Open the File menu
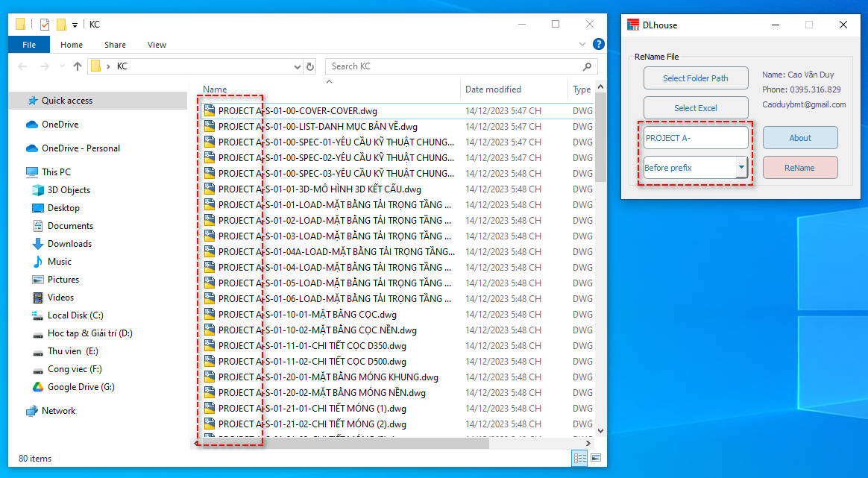 click(29, 45)
